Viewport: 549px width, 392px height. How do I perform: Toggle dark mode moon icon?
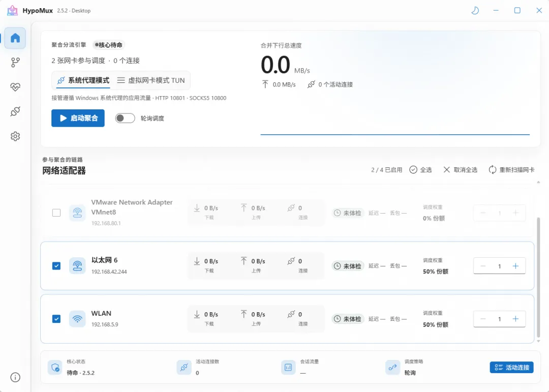475,11
